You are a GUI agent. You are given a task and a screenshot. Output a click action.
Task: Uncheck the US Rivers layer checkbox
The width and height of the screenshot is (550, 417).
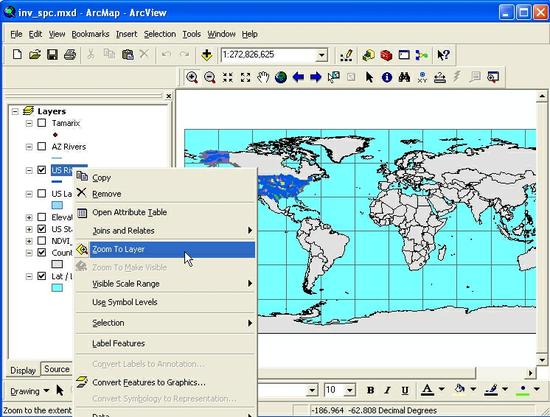[x=42, y=170]
